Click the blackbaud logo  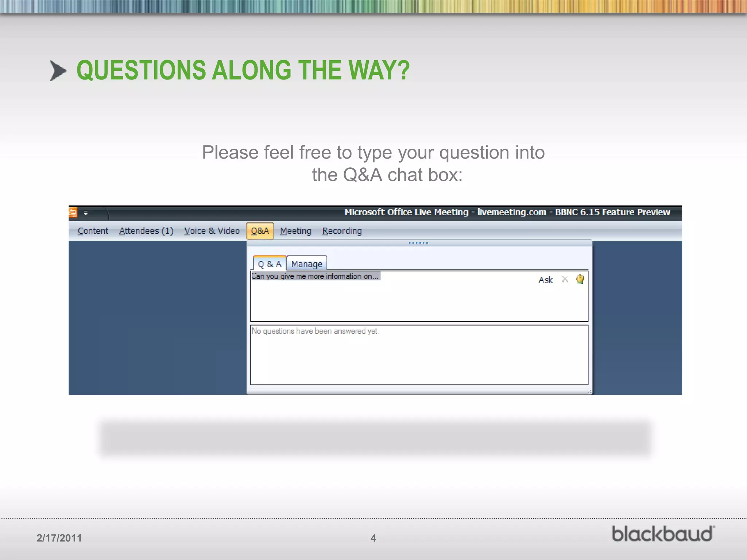click(663, 534)
